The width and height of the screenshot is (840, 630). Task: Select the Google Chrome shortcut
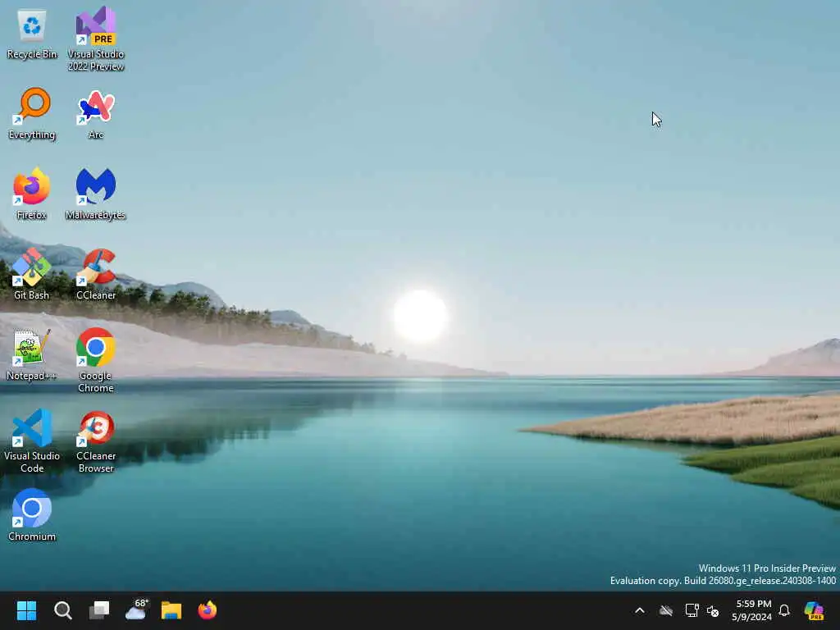point(95,360)
